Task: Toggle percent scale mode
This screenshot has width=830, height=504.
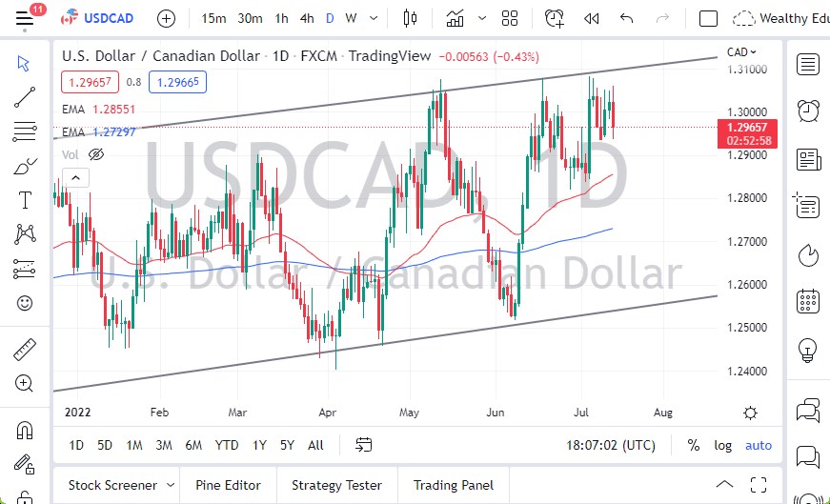Action: tap(694, 445)
